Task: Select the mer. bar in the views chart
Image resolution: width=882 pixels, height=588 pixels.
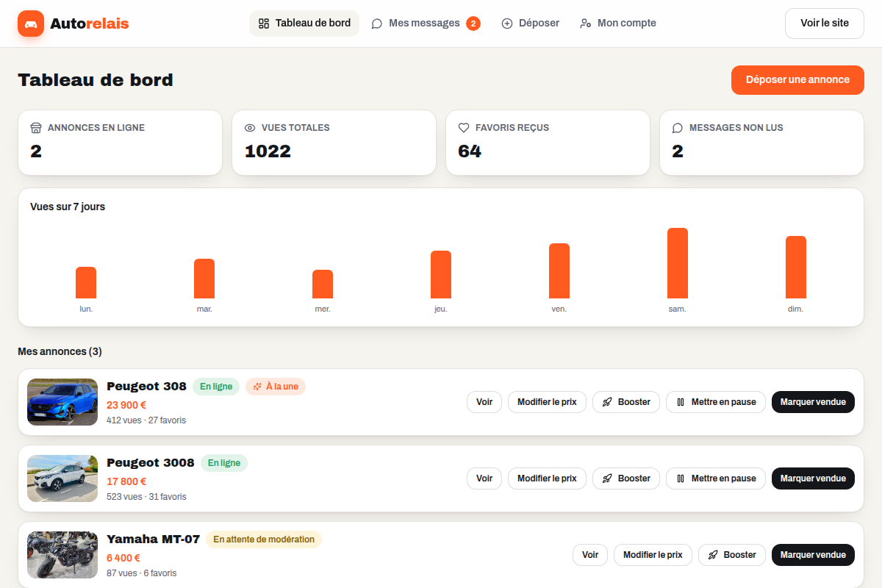Action: (x=323, y=284)
